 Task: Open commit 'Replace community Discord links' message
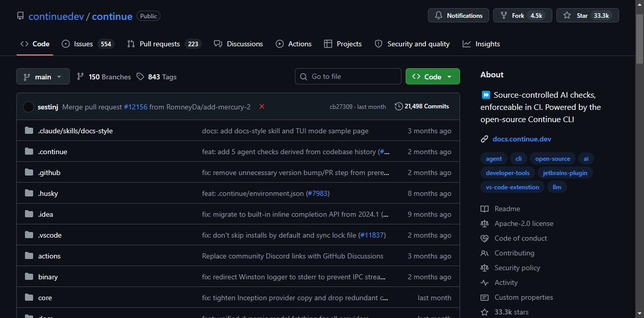pyautogui.click(x=293, y=256)
